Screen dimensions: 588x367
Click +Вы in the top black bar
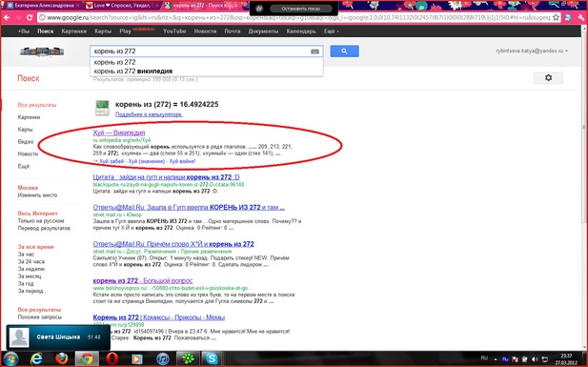[23, 31]
